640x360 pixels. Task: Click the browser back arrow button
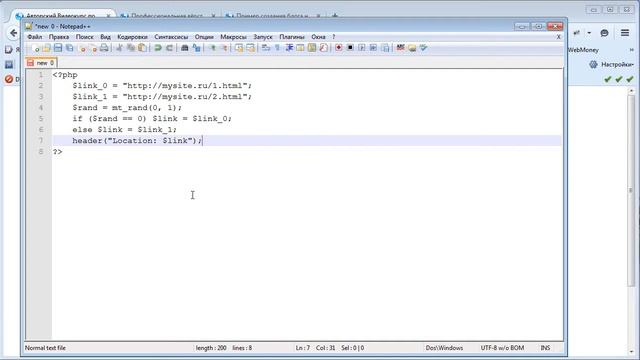point(13,33)
